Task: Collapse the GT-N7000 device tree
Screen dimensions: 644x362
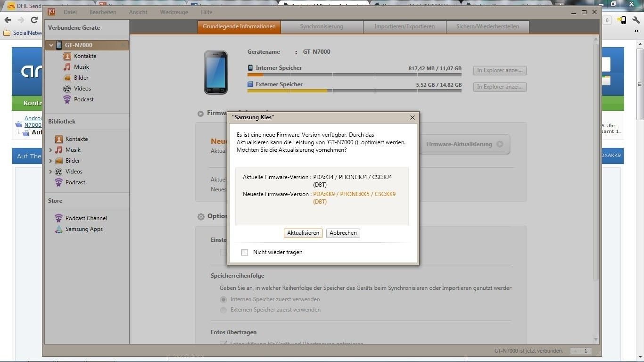Action: [x=51, y=46]
